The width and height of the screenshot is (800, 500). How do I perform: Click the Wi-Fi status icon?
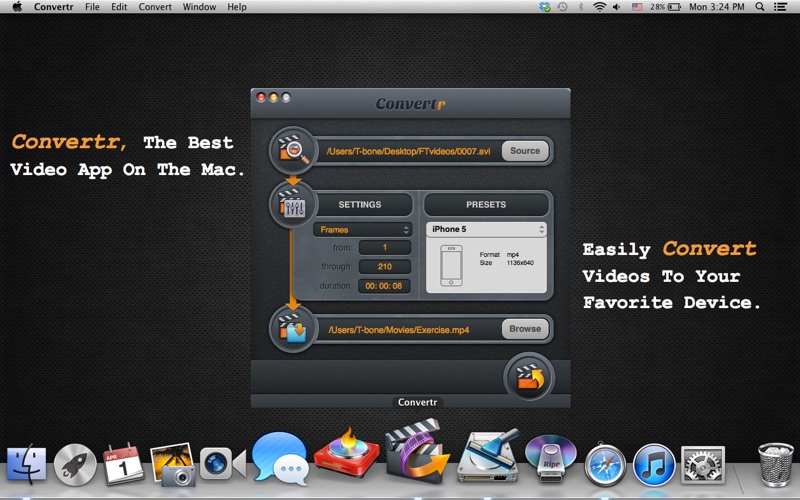click(599, 7)
